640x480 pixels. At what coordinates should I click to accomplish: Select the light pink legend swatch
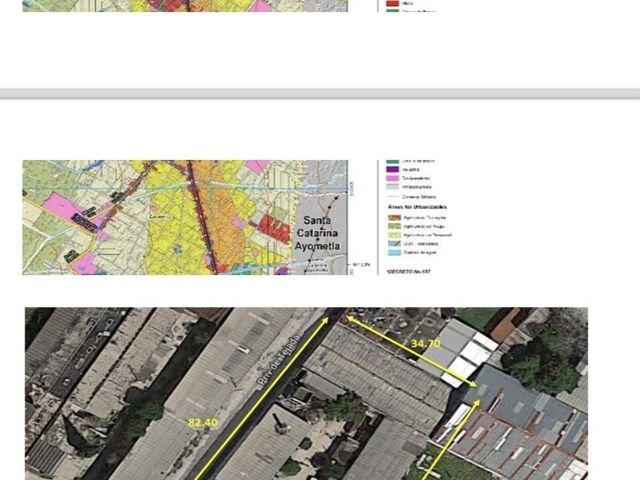click(x=392, y=178)
